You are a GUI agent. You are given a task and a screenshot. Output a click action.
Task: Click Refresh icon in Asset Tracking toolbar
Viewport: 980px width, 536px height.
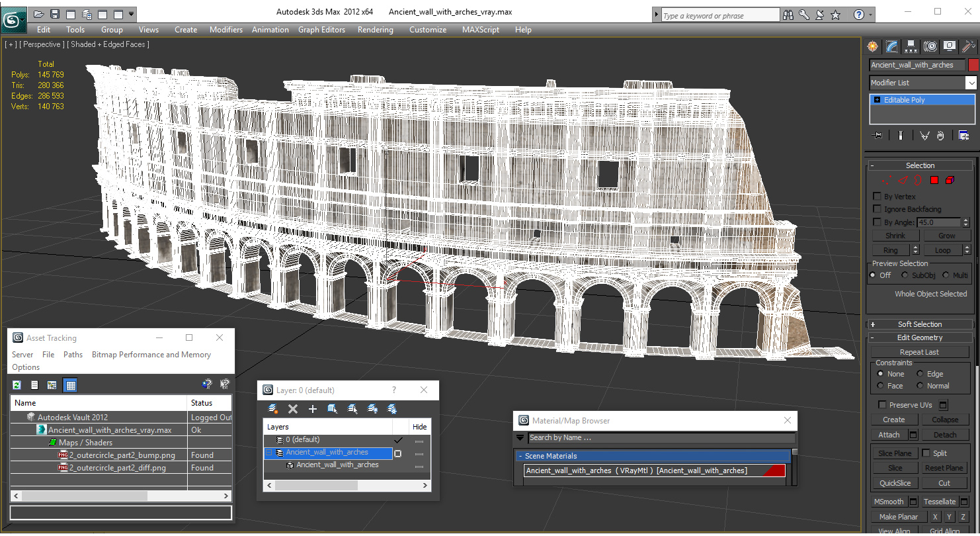(17, 385)
